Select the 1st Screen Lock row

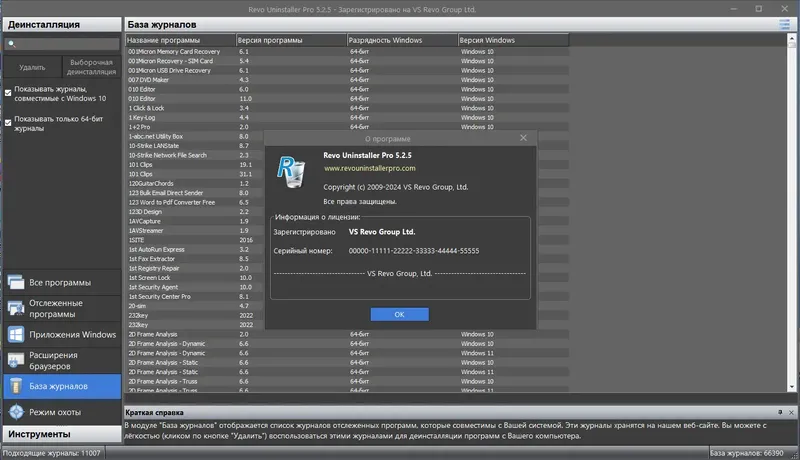tap(194, 277)
